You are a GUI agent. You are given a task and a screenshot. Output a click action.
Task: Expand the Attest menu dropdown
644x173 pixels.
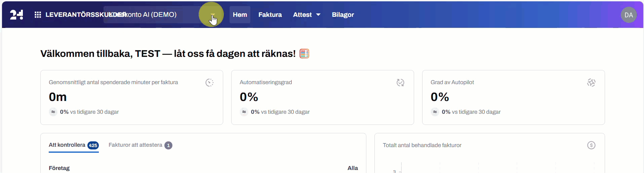click(307, 15)
